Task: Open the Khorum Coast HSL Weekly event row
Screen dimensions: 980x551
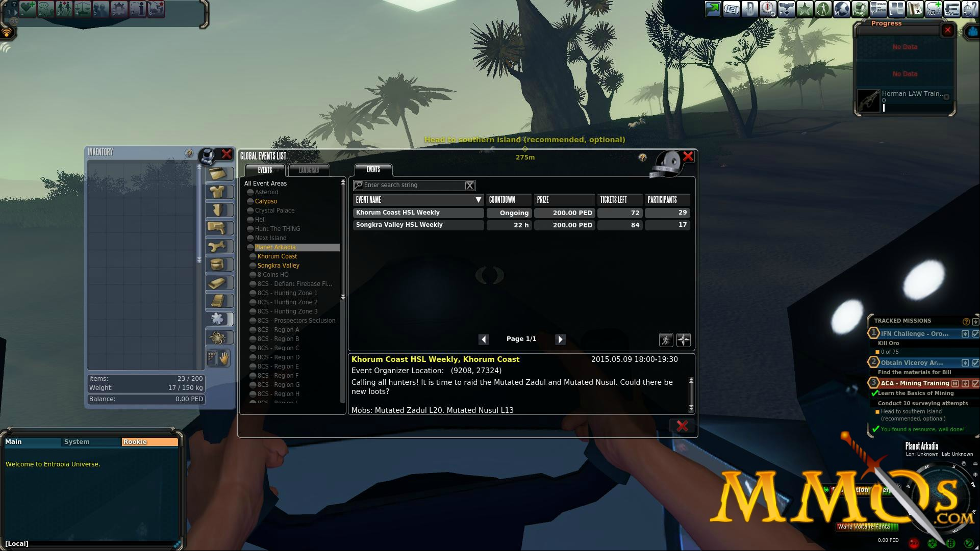Action: pyautogui.click(x=521, y=213)
